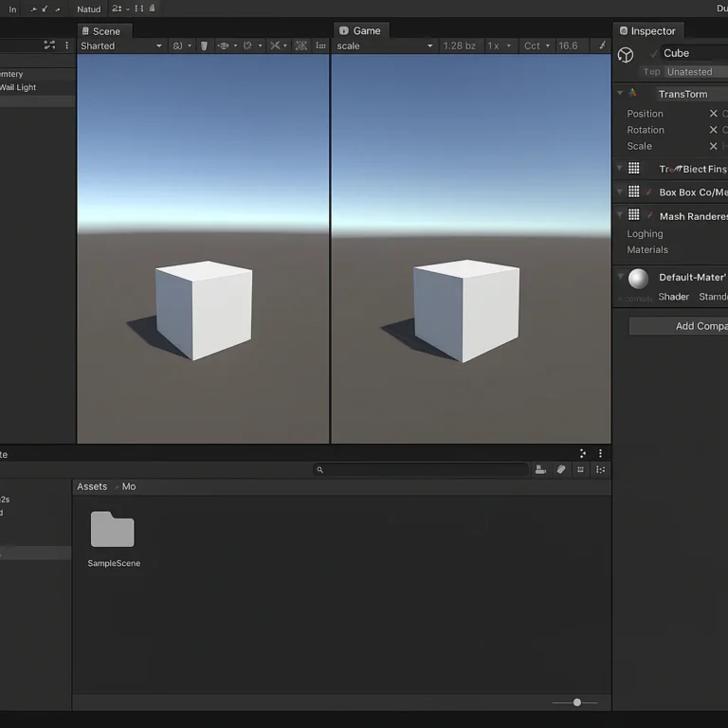Click the Default-Mater sphere preview
Viewport: 728px width, 728px height.
(638, 279)
